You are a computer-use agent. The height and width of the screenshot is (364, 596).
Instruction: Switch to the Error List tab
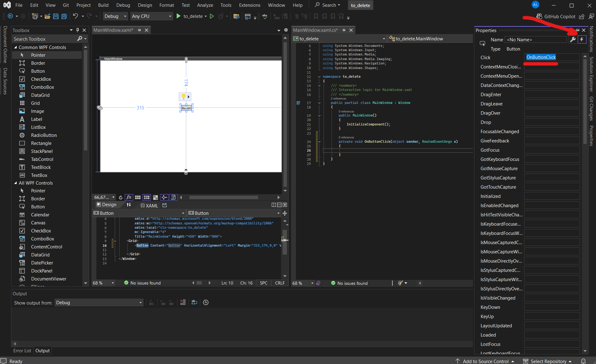pyautogui.click(x=22, y=351)
